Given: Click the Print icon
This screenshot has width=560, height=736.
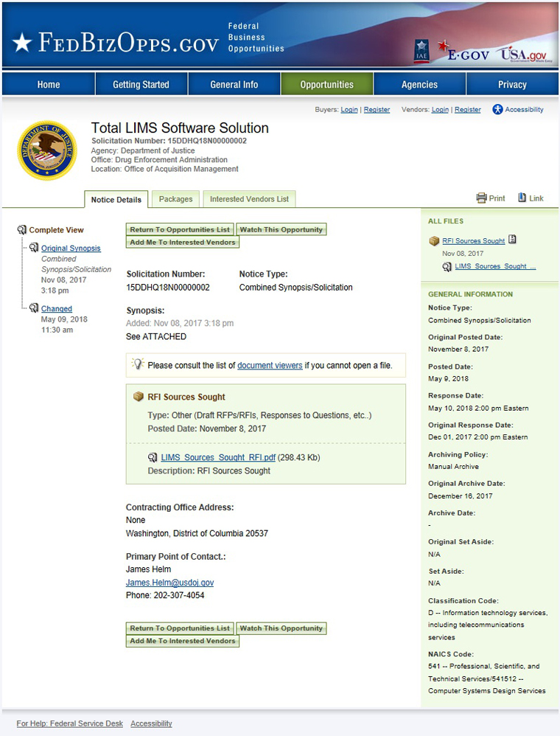Looking at the screenshot, I should [x=482, y=198].
